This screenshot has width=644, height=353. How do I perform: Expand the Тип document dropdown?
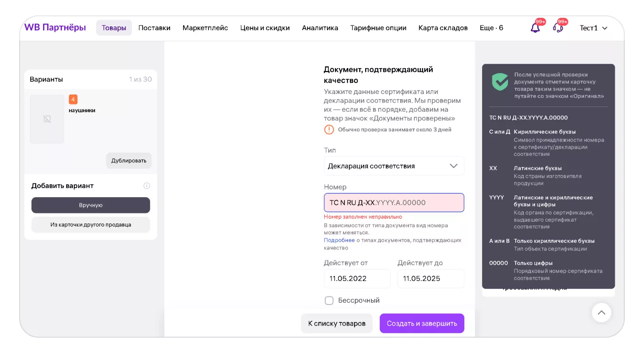394,166
